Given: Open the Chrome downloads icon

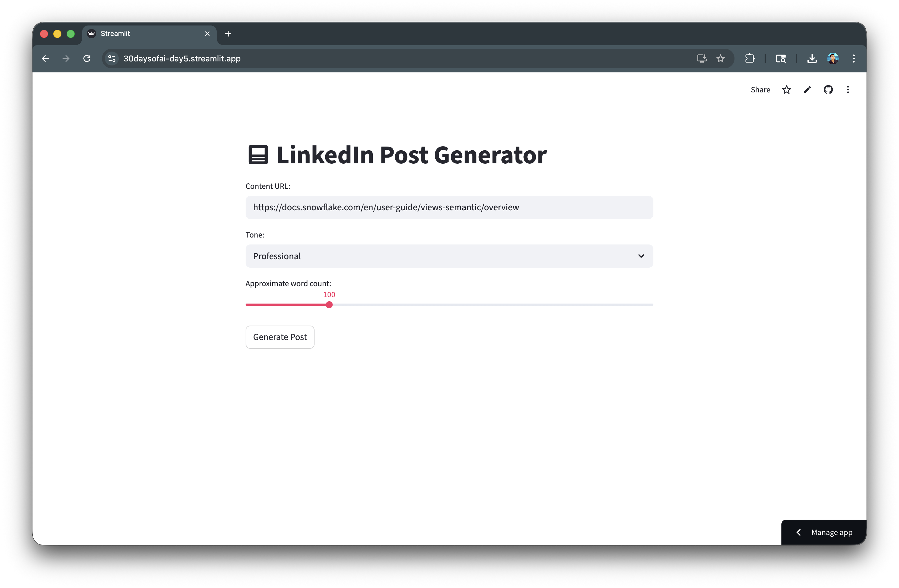Looking at the screenshot, I should tap(812, 59).
